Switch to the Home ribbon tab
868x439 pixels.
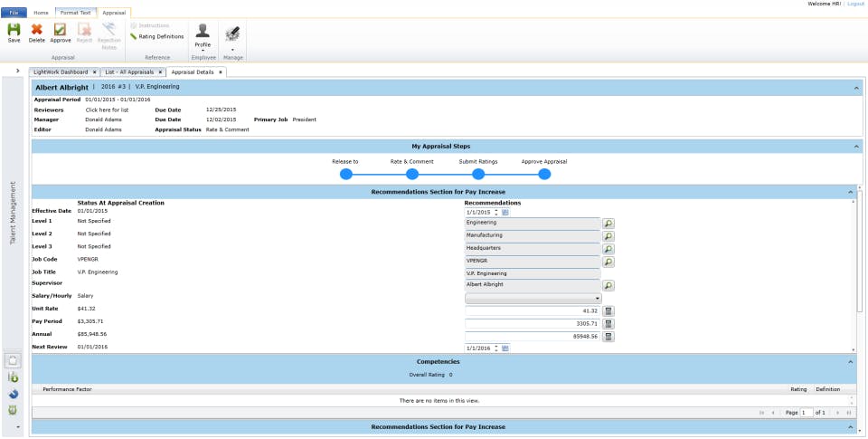pyautogui.click(x=41, y=12)
